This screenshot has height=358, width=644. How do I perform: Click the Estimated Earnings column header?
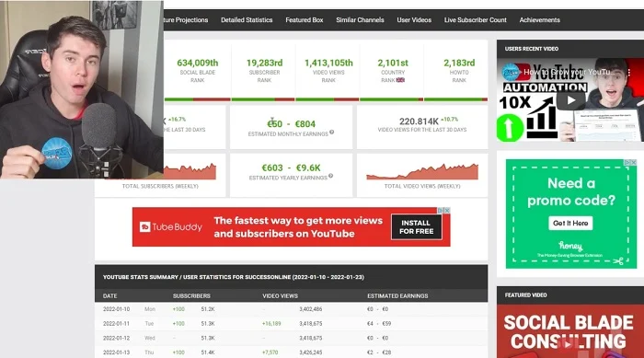pyautogui.click(x=397, y=296)
